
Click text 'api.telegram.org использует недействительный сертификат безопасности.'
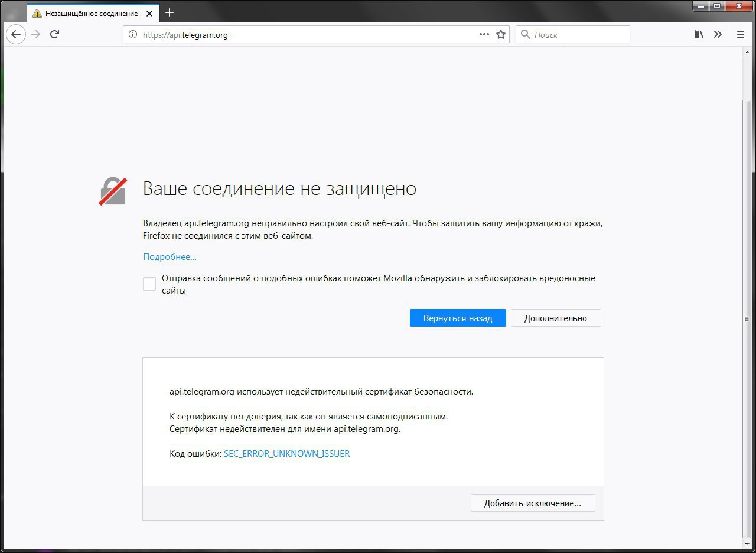point(321,391)
